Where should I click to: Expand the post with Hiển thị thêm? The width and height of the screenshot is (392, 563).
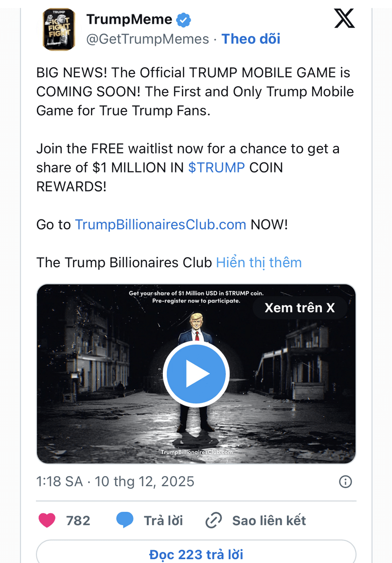[x=258, y=263]
